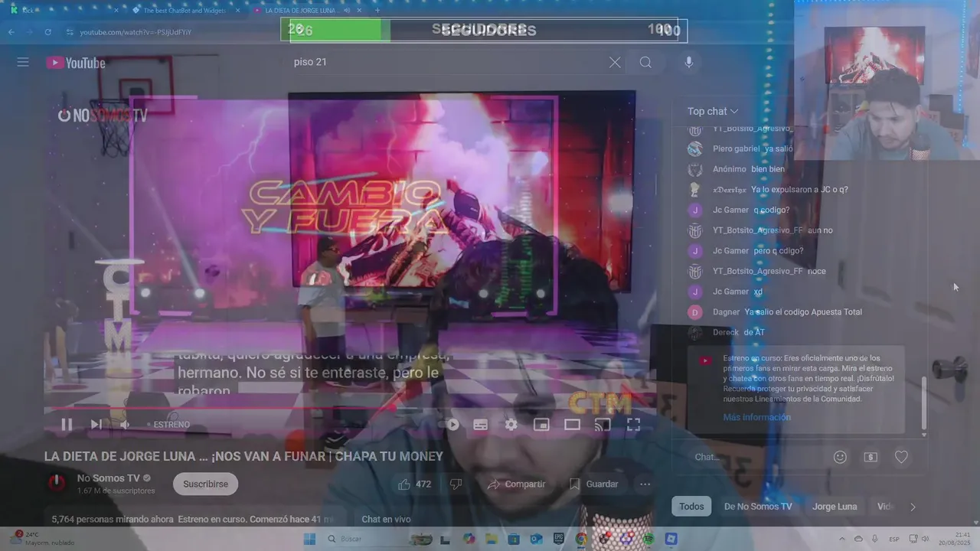The width and height of the screenshot is (980, 551).
Task: Start voice search with the microphone
Action: click(x=688, y=62)
